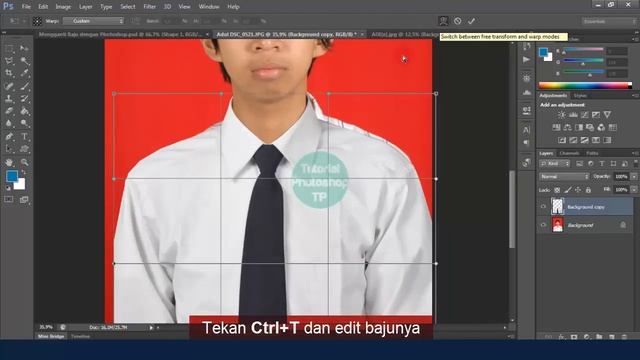Select the Clone Stamp tool

[9, 98]
